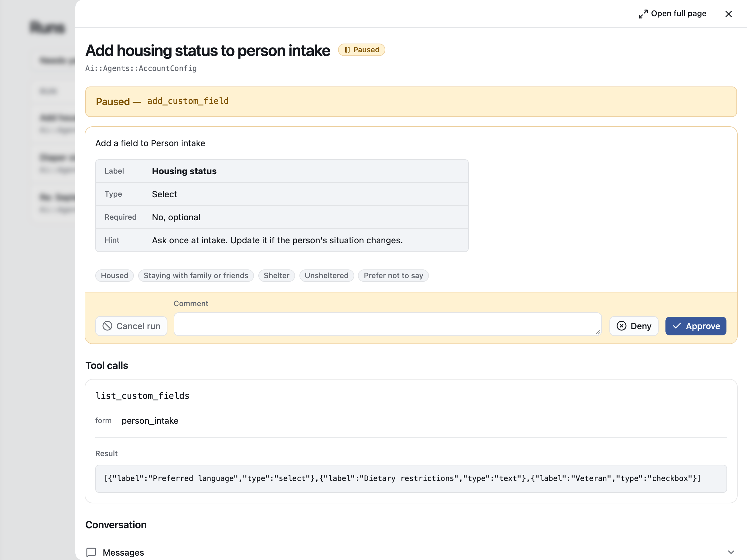
Task: Approve the add_custom_field action
Action: [x=696, y=326]
